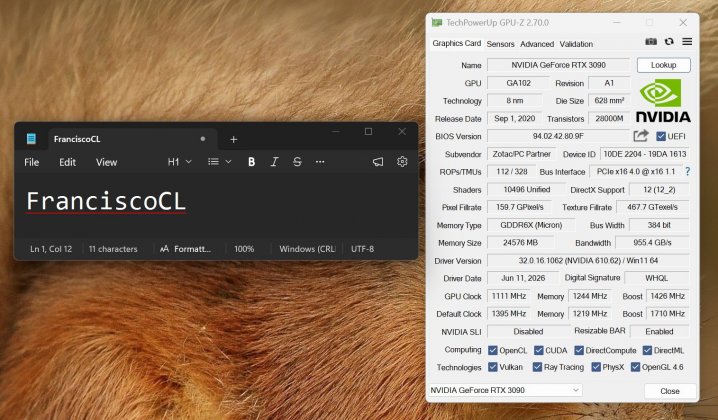
Task: Toggle strikethrough formatting in Notepad
Action: coord(297,162)
